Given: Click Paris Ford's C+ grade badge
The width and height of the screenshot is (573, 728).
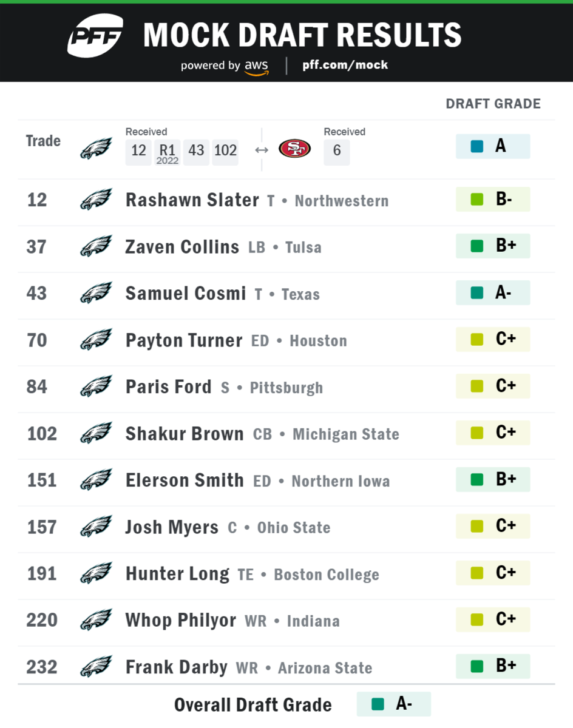Looking at the screenshot, I should [493, 386].
